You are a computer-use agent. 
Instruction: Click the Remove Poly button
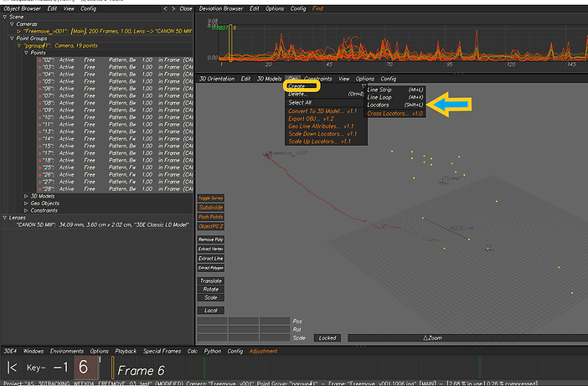(x=211, y=239)
